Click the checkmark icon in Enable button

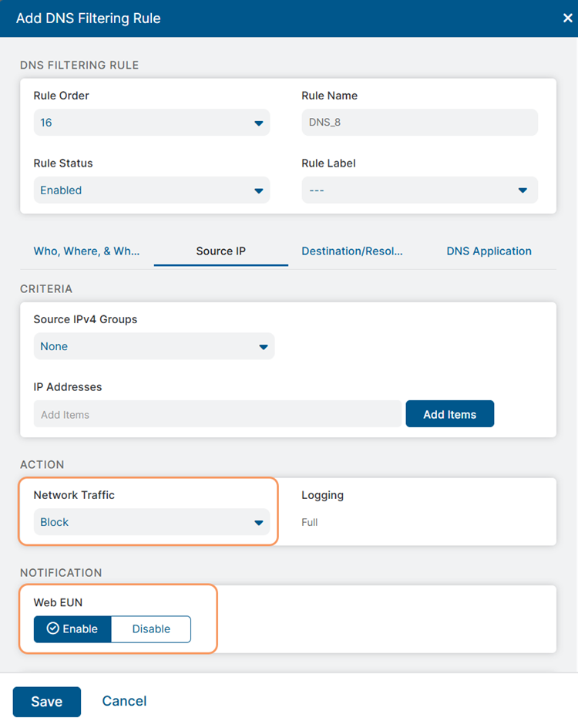point(53,629)
